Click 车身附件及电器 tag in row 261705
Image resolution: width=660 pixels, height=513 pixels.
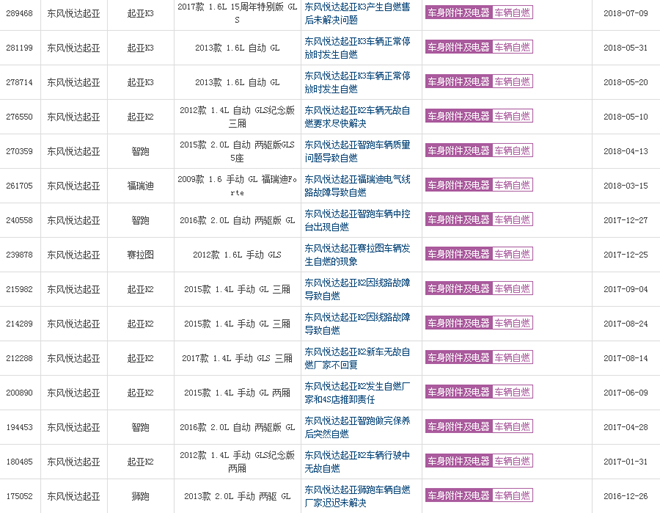pos(458,185)
